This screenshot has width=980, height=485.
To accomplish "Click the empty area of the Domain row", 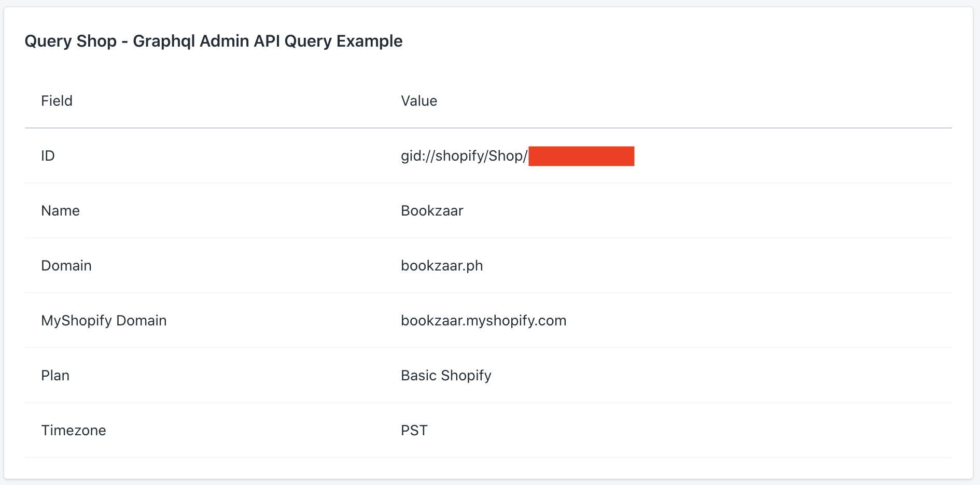I will click(x=718, y=265).
